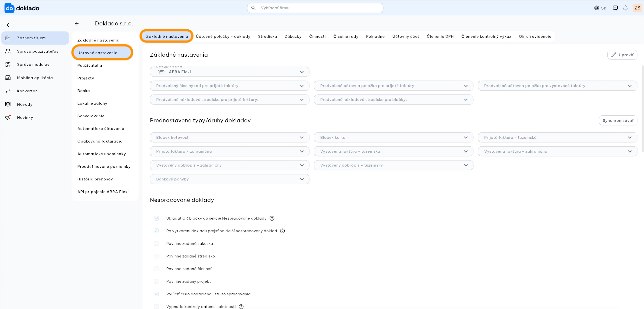Open API pripojenie ABRA Flexi section

pyautogui.click(x=103, y=192)
